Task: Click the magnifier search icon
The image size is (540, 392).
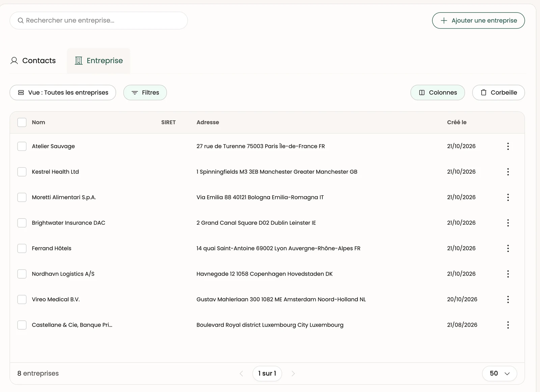Action: click(21, 21)
